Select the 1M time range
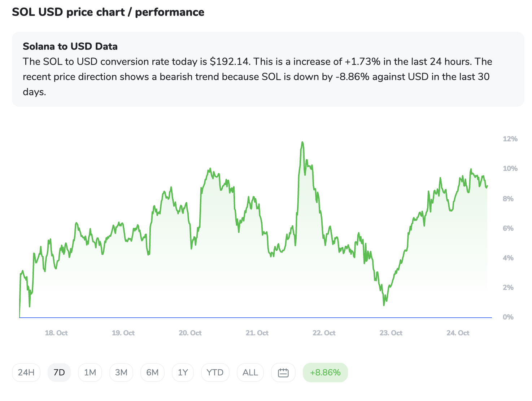Screen dimensions: 532x401 (x=90, y=373)
